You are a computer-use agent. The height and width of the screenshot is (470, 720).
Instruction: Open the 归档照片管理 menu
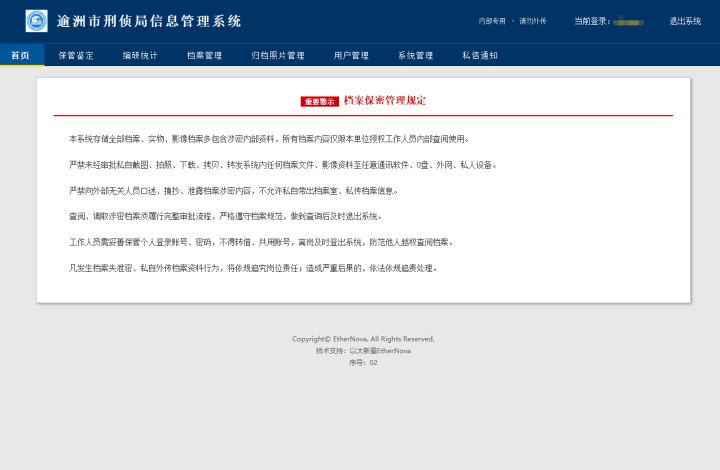tap(278, 56)
